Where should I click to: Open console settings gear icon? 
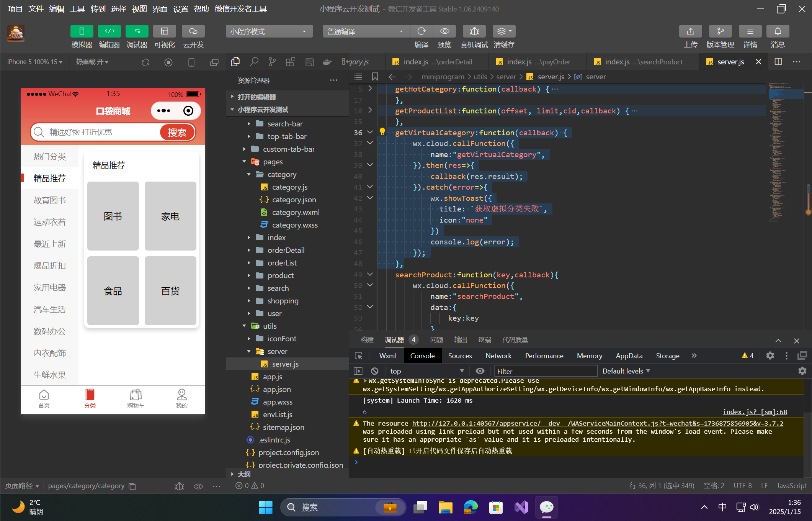pyautogui.click(x=802, y=371)
